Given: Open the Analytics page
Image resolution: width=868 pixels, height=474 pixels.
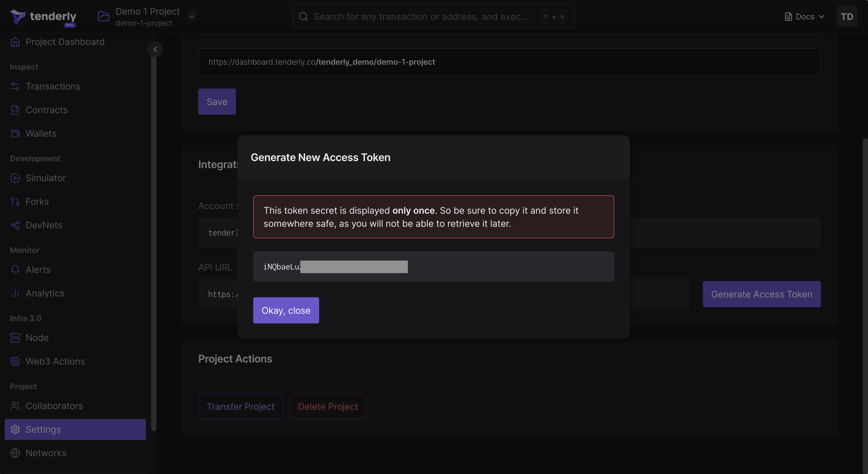Looking at the screenshot, I should click(45, 293).
